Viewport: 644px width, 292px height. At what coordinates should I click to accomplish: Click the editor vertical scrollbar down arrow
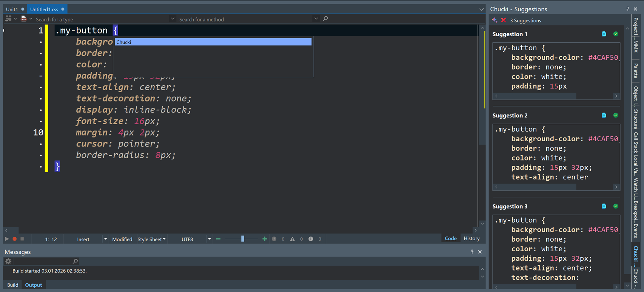(482, 223)
